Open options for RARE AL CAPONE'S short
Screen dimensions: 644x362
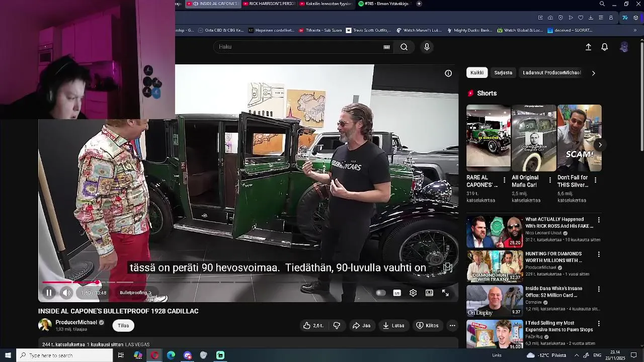tap(504, 179)
